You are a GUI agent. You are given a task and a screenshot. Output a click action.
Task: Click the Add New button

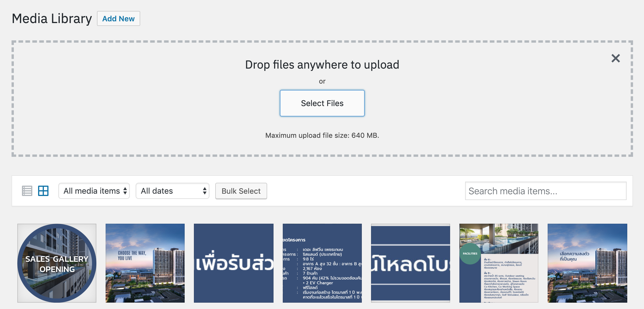click(x=118, y=19)
